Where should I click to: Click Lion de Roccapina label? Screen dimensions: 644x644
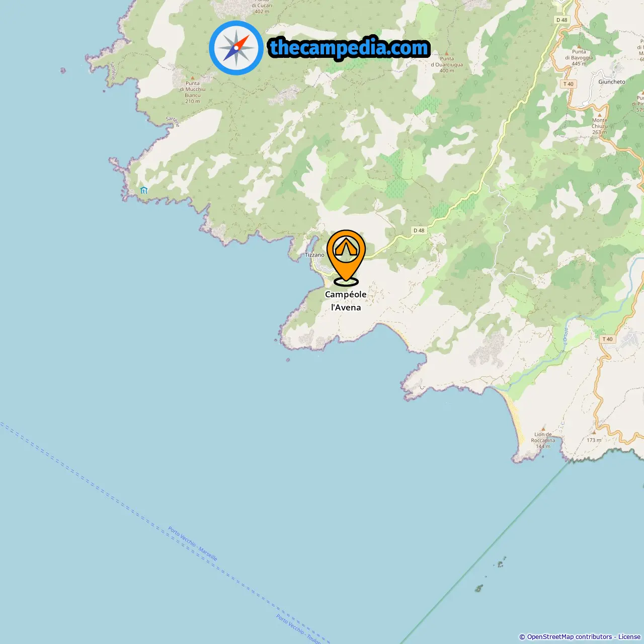(x=543, y=437)
